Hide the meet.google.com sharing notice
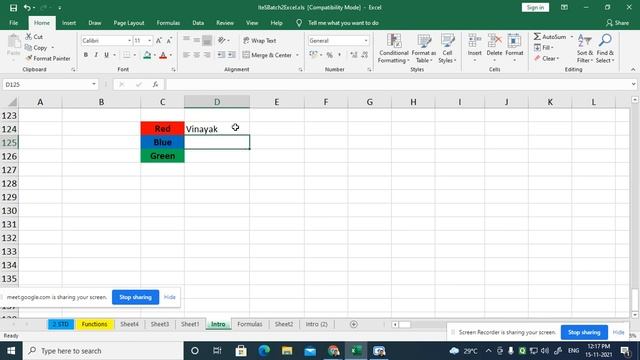640x360 pixels. [170, 297]
